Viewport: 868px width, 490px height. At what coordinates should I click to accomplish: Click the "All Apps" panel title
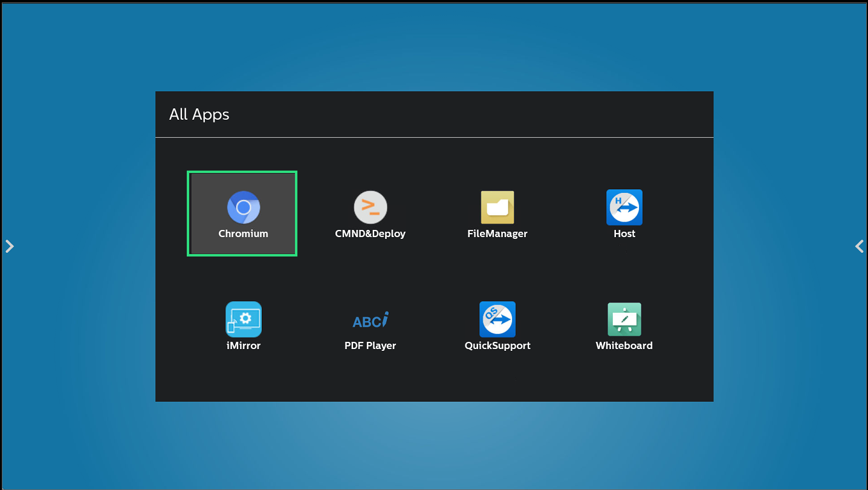(x=199, y=114)
